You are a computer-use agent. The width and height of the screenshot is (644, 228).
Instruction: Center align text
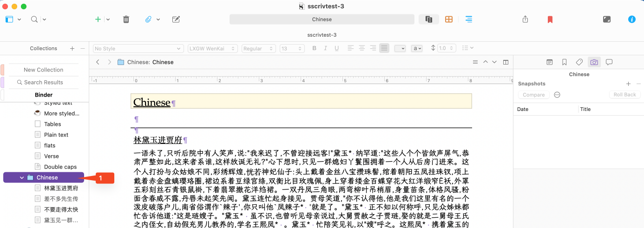pos(361,48)
